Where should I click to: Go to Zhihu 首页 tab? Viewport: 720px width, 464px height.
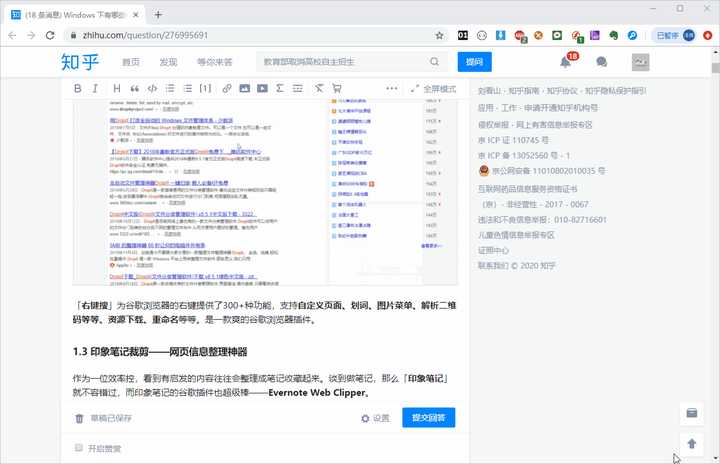click(x=131, y=62)
